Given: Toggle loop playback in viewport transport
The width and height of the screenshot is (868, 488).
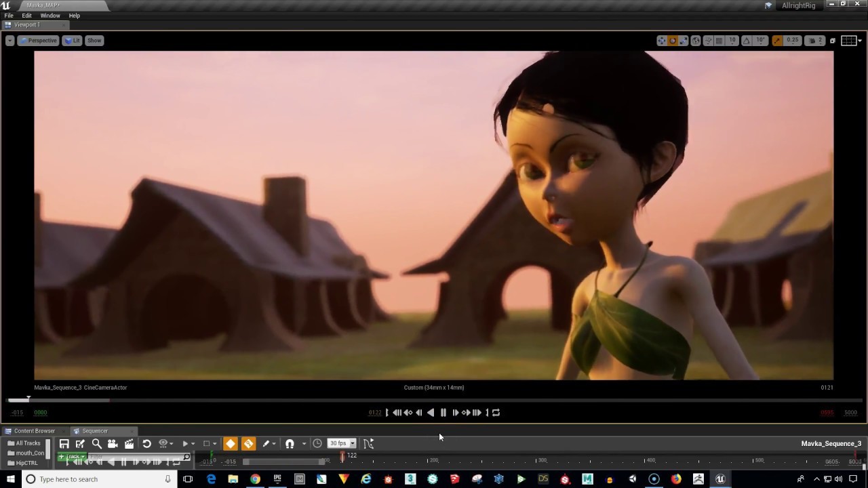Looking at the screenshot, I should tap(496, 413).
